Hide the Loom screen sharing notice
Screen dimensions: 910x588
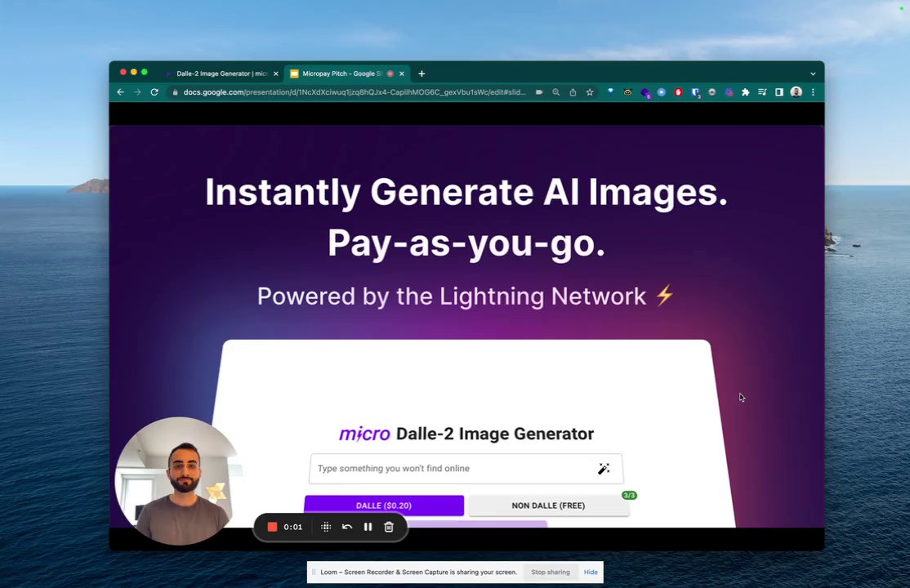tap(591, 572)
